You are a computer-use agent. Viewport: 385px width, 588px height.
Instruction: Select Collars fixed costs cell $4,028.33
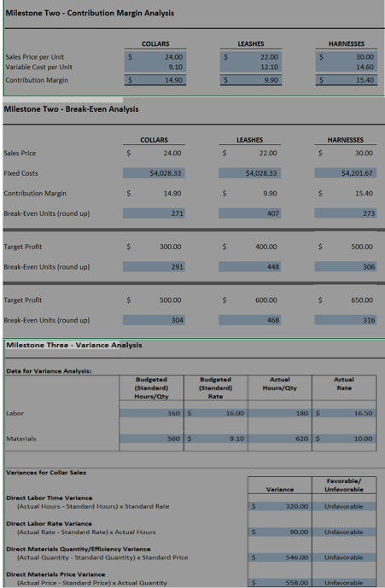pyautogui.click(x=154, y=173)
